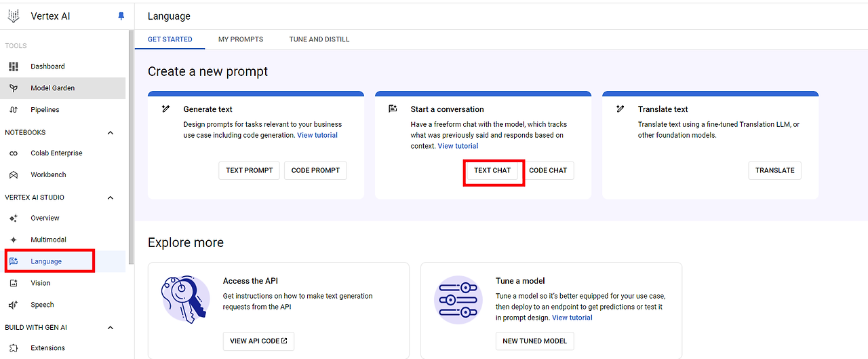
Task: Collapse the Notebooks section
Action: (x=111, y=132)
